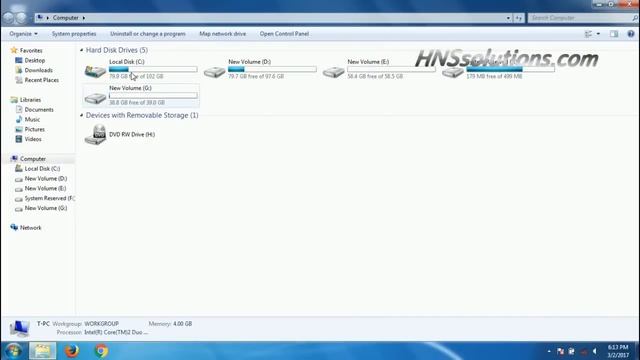Collapse Devices with Removable Storage group
Viewport: 640px width, 360px height.
click(x=82, y=116)
